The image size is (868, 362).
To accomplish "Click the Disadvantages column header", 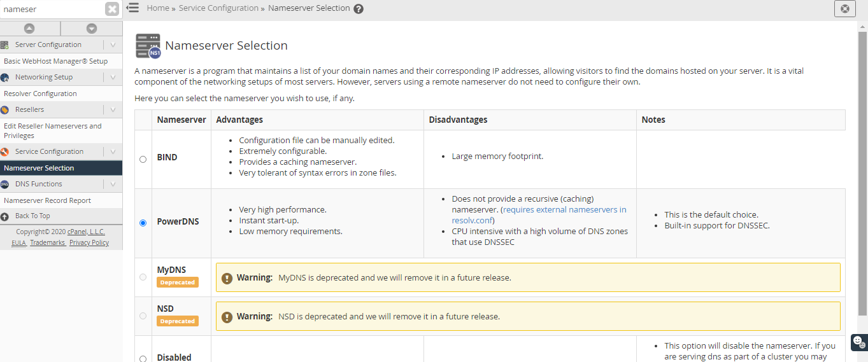I will click(x=459, y=120).
